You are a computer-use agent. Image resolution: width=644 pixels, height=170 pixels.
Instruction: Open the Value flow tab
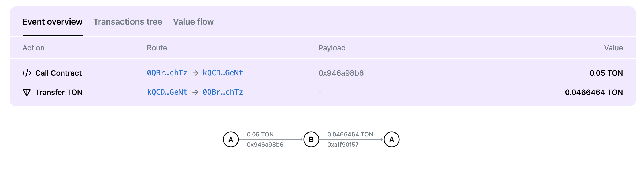(x=193, y=22)
